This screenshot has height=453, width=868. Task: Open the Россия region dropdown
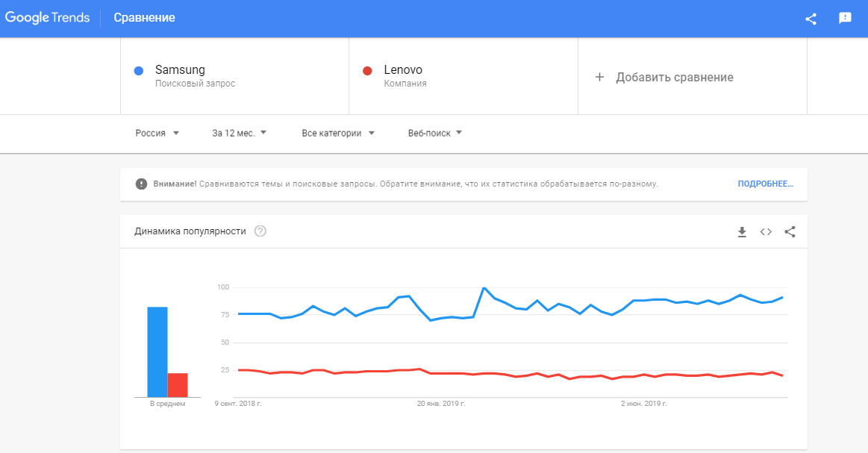tap(157, 133)
